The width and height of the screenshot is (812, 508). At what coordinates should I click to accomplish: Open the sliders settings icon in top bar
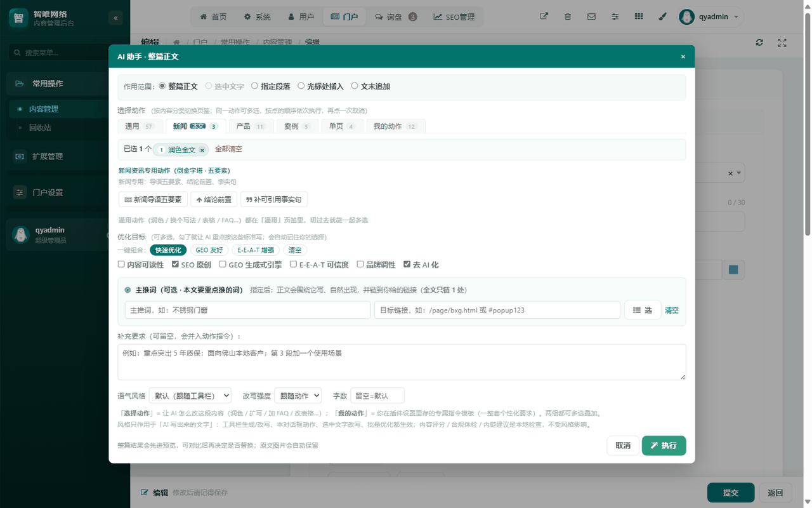pyautogui.click(x=615, y=17)
